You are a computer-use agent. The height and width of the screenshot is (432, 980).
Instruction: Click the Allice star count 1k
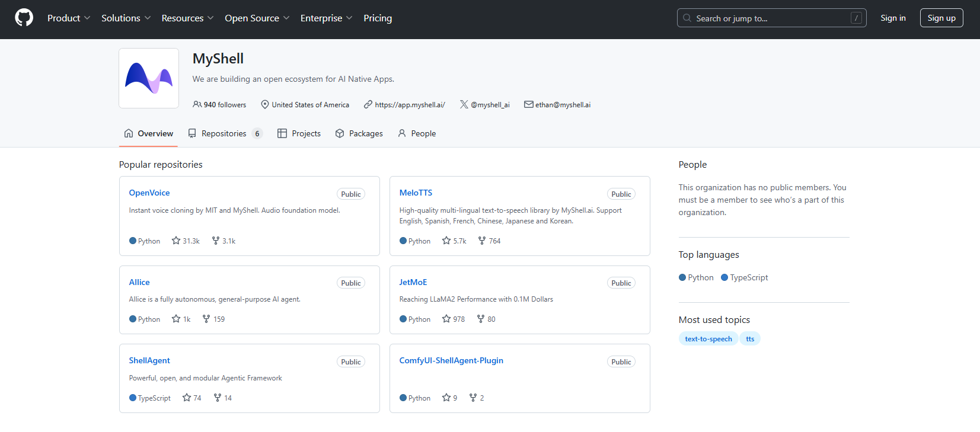click(181, 319)
